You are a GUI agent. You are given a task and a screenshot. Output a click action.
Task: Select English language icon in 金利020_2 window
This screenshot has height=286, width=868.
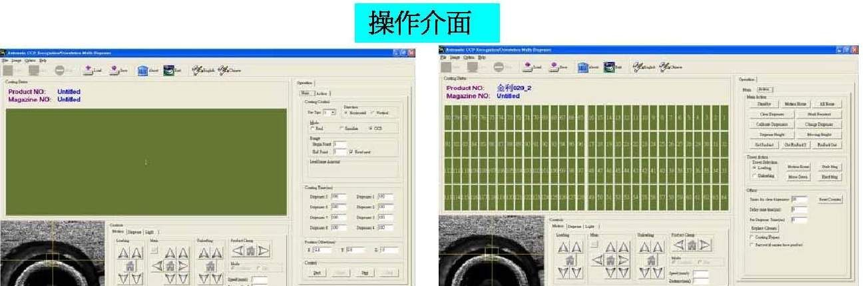click(x=644, y=66)
